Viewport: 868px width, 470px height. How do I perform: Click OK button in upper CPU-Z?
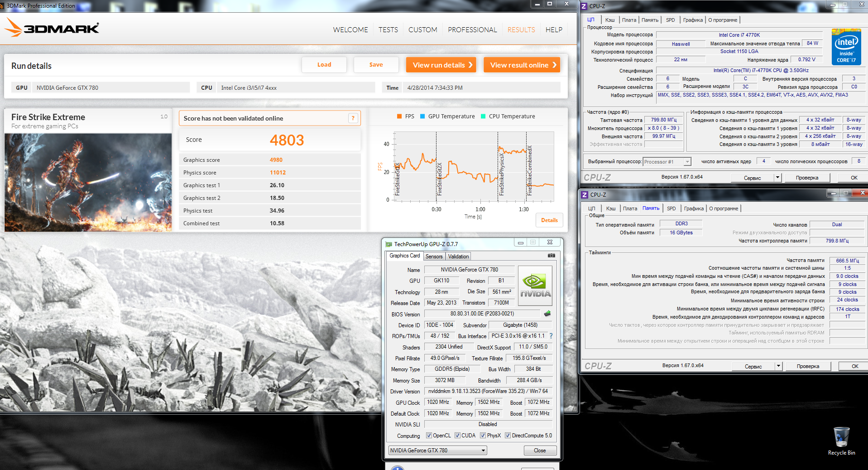854,178
